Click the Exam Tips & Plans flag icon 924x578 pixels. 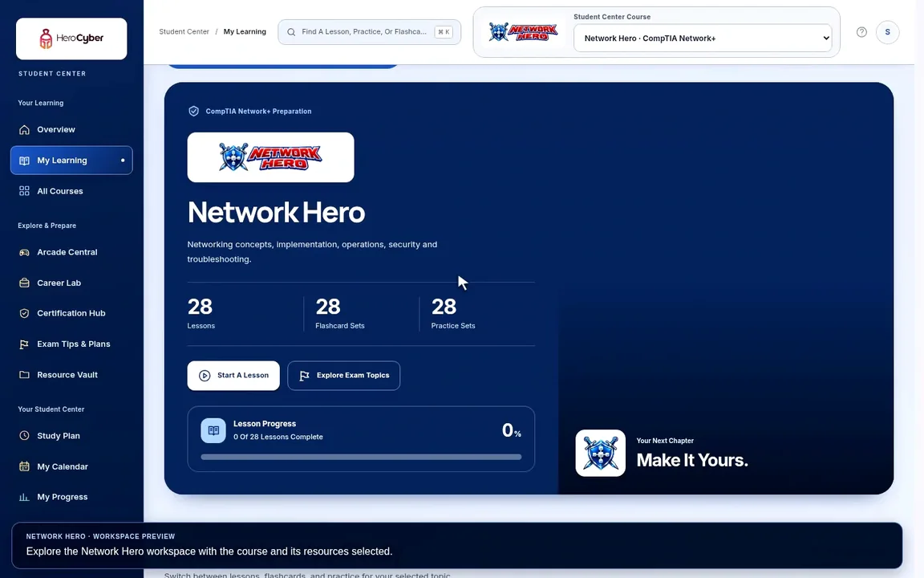24,344
